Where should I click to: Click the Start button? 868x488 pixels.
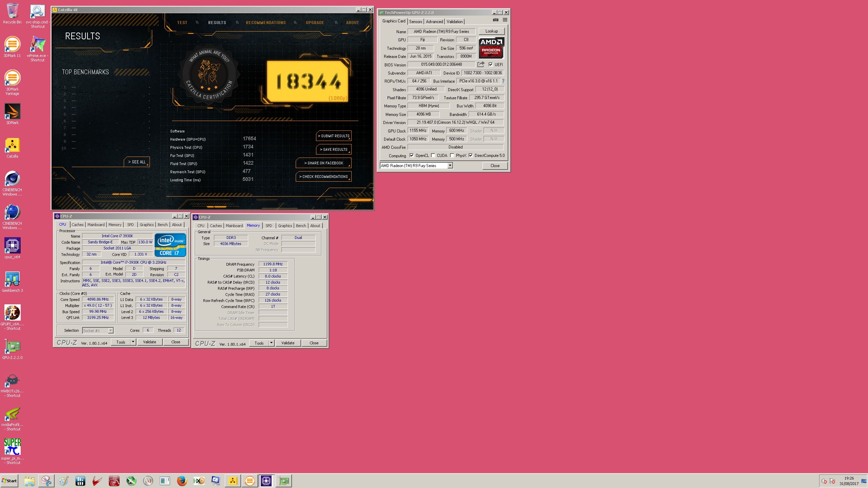[x=9, y=481]
